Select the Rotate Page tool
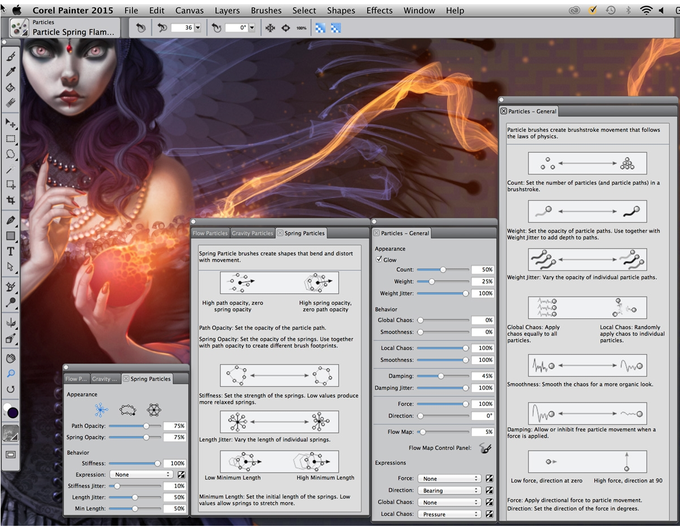Screen dimensions: 680x531 (11, 389)
